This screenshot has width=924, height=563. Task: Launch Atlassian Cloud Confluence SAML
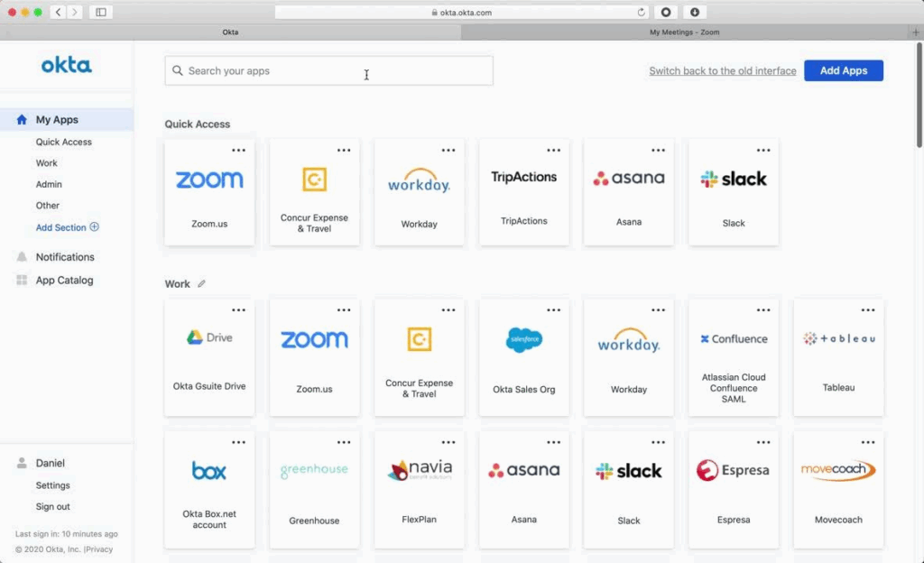pos(734,356)
